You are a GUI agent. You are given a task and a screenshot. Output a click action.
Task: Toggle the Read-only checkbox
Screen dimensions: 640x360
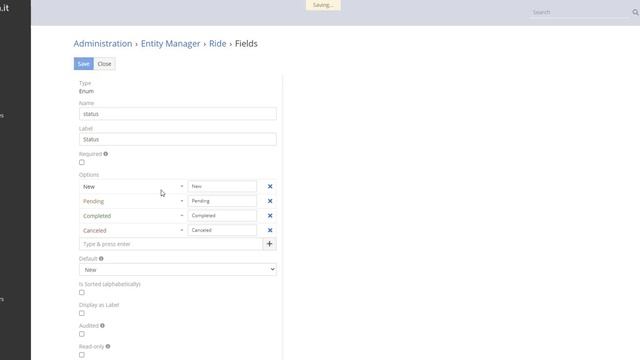[x=82, y=355]
